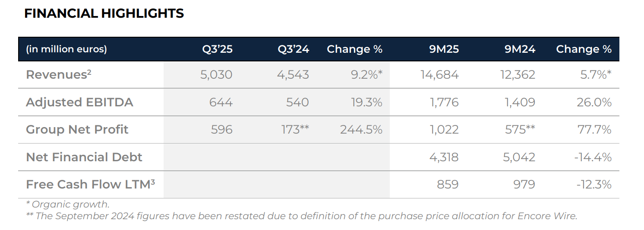644x230 pixels.
Task: Select the Q3'25 column header
Action: [217, 49]
